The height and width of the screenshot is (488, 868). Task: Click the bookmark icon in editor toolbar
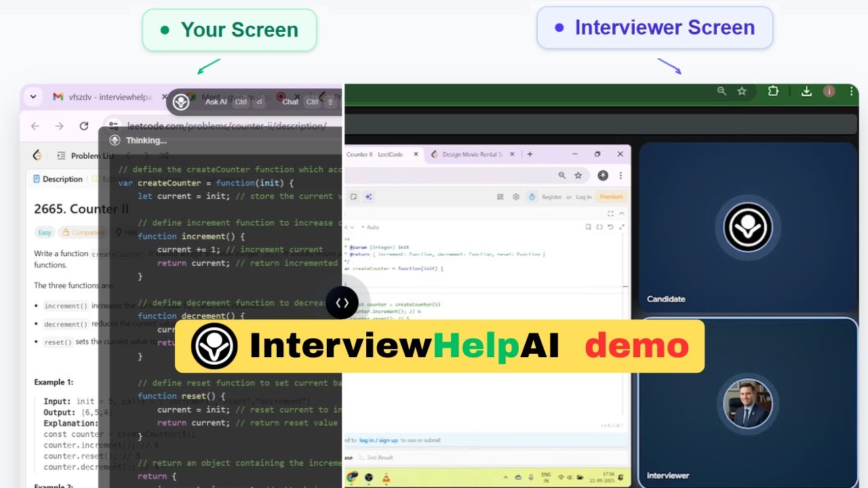point(588,227)
